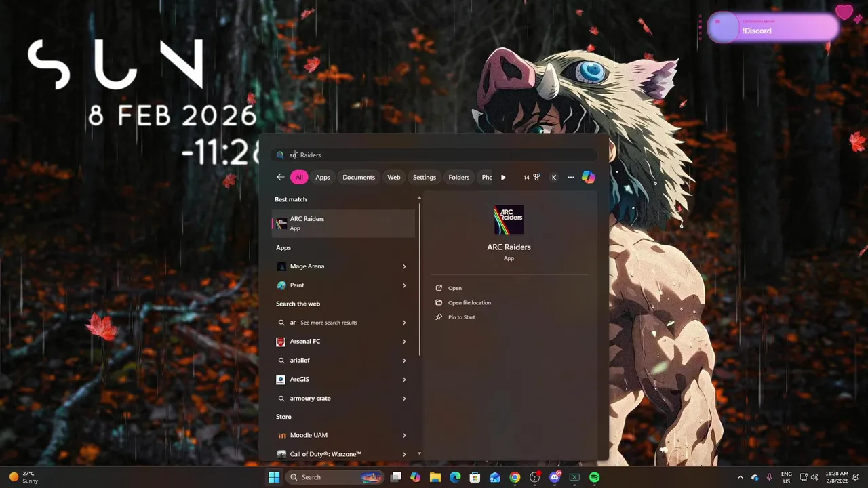868x488 pixels.
Task: Show hidden tray icons chevron
Action: tap(740, 477)
